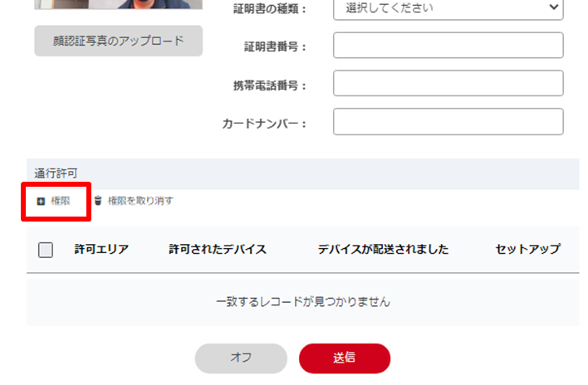The width and height of the screenshot is (588, 385).
Task: Focus the 証明書番号 input field
Action: tap(448, 46)
